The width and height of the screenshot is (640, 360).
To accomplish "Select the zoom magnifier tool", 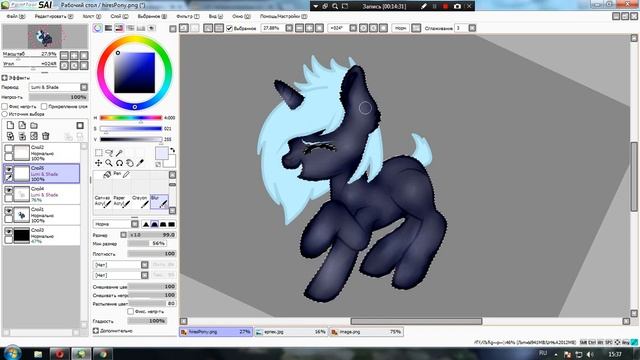I will click(109, 163).
